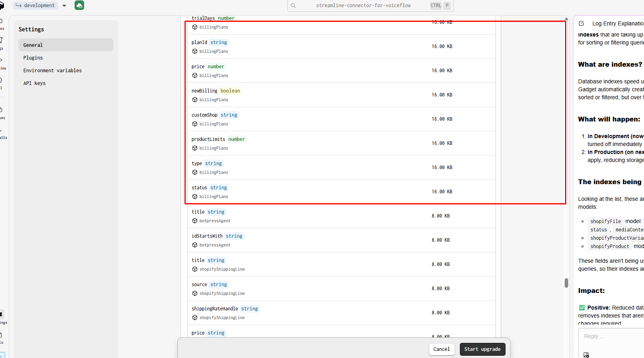The width and height of the screenshot is (644, 358).
Task: Click the 16.00 KB size in the planId row
Action: 442,46
